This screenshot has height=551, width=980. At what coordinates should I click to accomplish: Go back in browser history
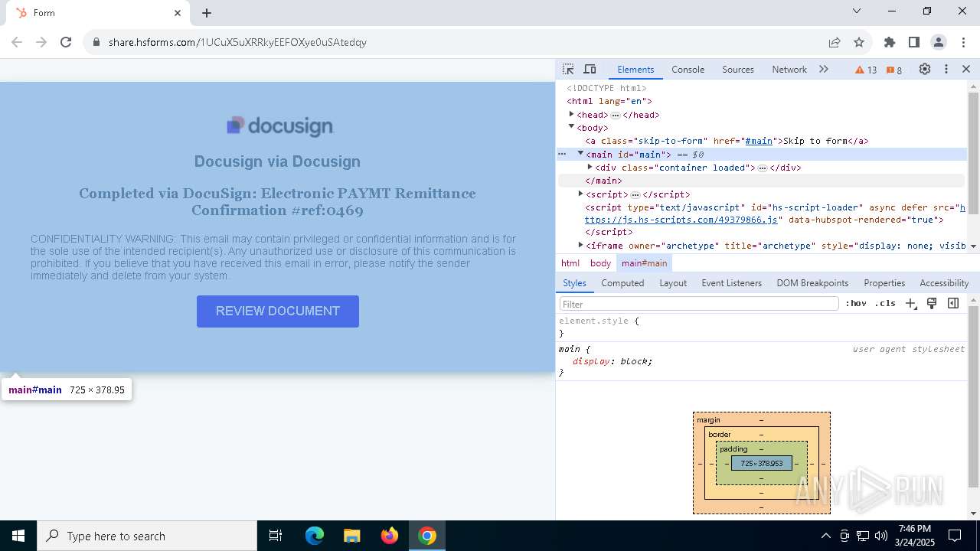click(17, 42)
